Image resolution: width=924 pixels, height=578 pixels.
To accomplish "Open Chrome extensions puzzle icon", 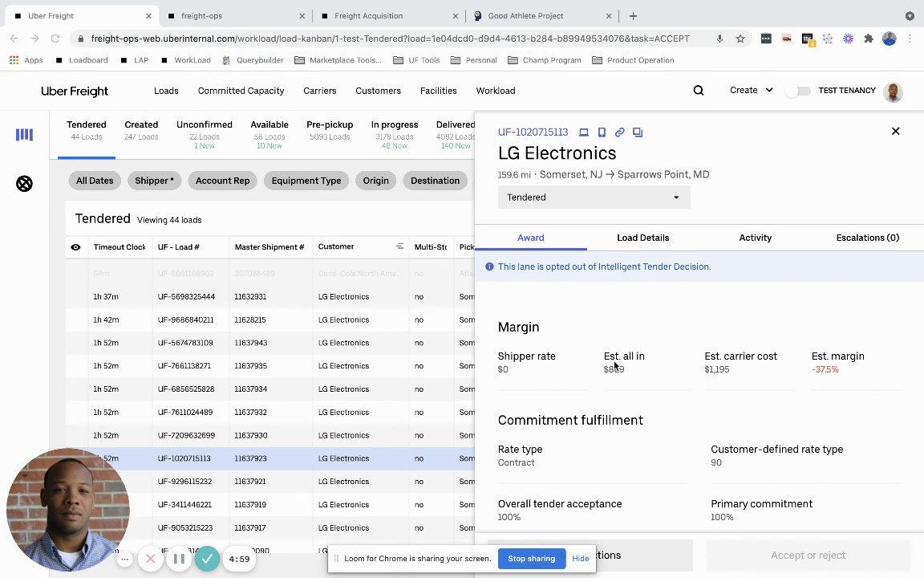I will click(x=868, y=39).
